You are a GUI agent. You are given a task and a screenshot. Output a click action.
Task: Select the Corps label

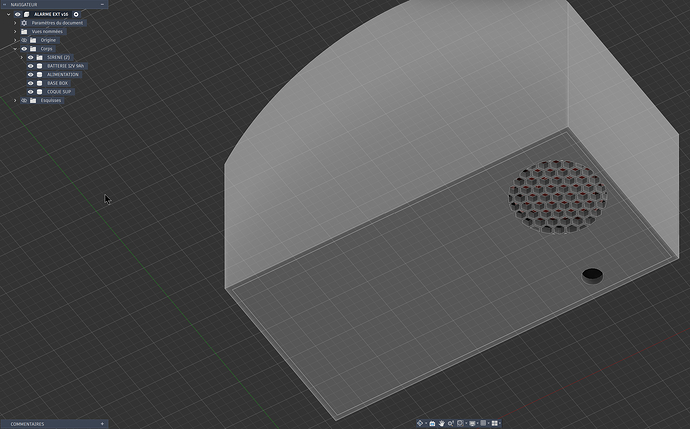[47, 49]
